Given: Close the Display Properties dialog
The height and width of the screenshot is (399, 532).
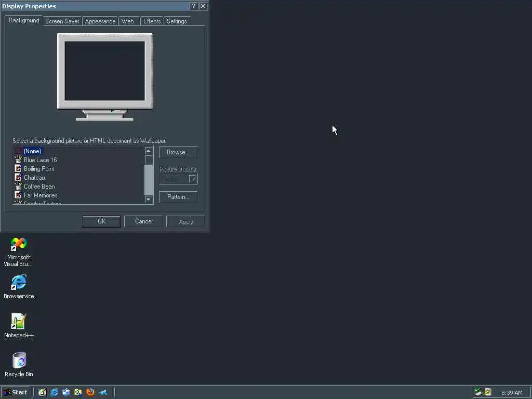Looking at the screenshot, I should (203, 6).
